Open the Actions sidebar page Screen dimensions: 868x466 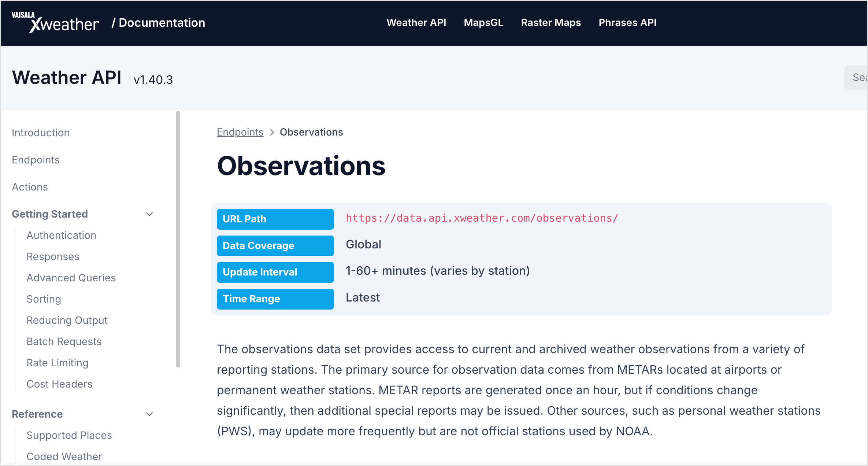click(30, 187)
